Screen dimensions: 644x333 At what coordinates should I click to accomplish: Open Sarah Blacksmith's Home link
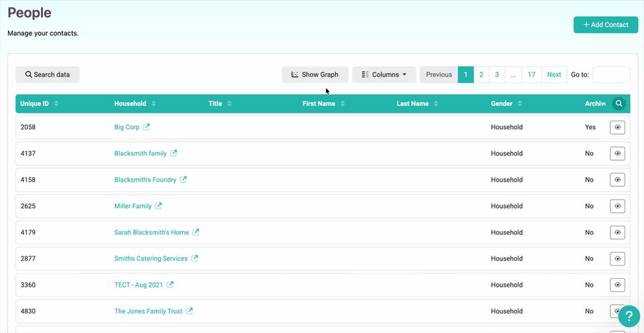[x=151, y=232]
